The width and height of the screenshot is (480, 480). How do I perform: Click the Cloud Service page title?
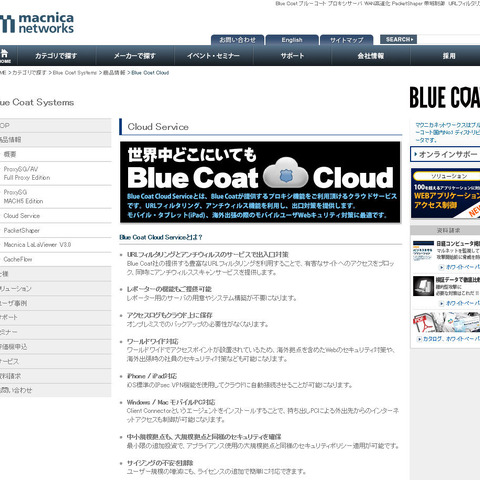(x=158, y=127)
